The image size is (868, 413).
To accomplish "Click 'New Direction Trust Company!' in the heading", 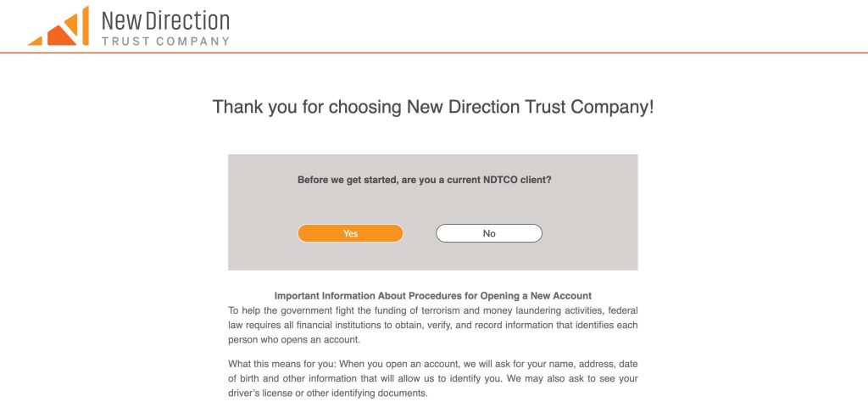I will tap(530, 108).
